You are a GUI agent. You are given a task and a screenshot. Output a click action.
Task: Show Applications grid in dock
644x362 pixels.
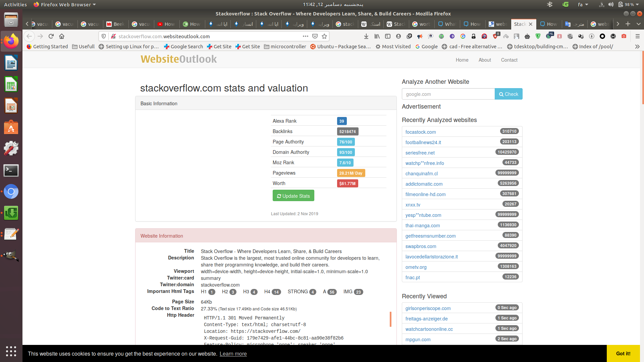click(11, 351)
